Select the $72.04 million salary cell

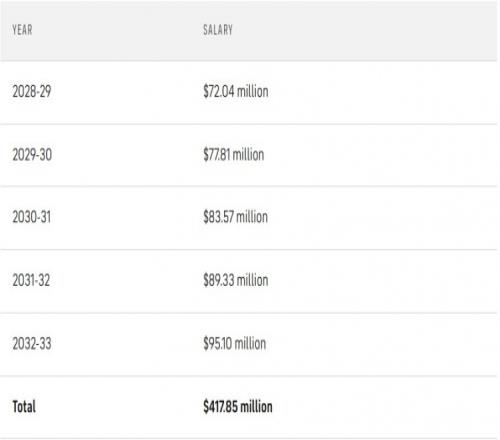(x=236, y=91)
